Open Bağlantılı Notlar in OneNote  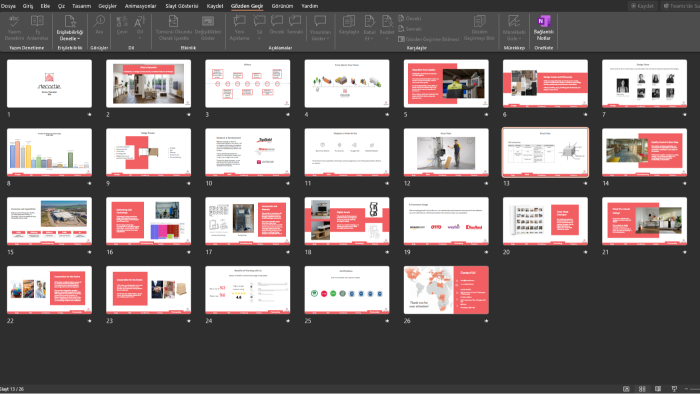point(544,28)
